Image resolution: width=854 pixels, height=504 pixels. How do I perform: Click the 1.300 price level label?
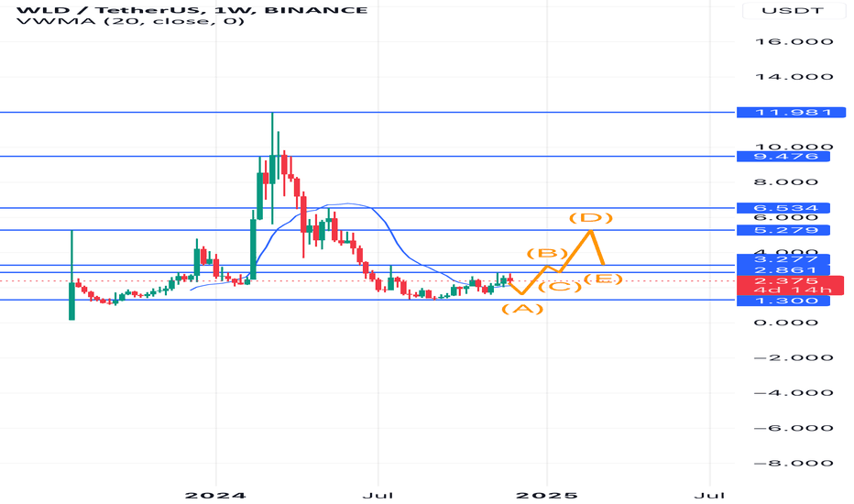coord(783,301)
